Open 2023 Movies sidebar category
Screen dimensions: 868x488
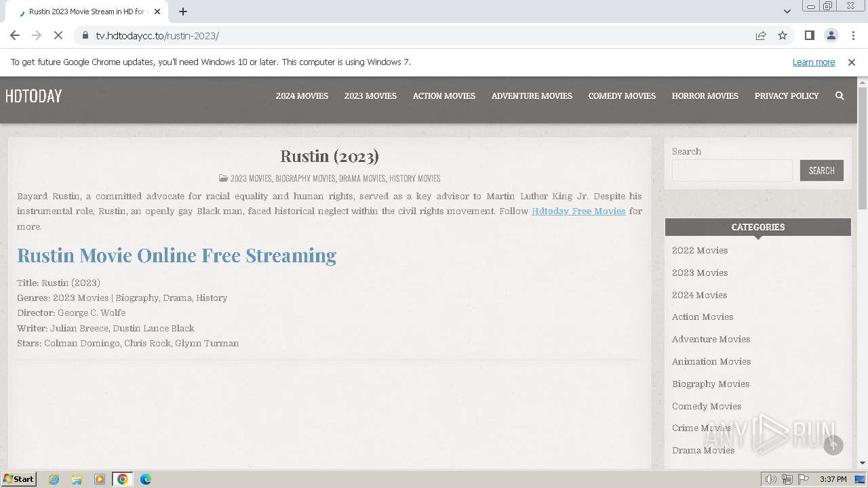700,272
